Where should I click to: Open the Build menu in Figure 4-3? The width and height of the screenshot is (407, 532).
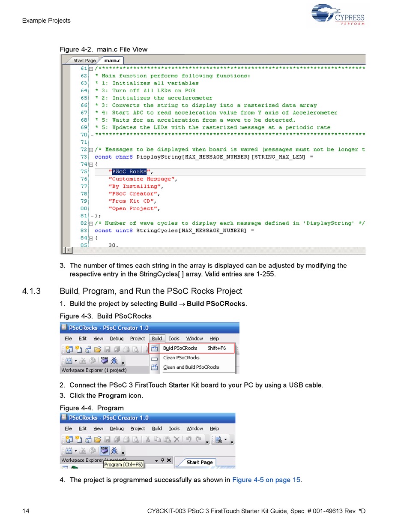(157, 339)
